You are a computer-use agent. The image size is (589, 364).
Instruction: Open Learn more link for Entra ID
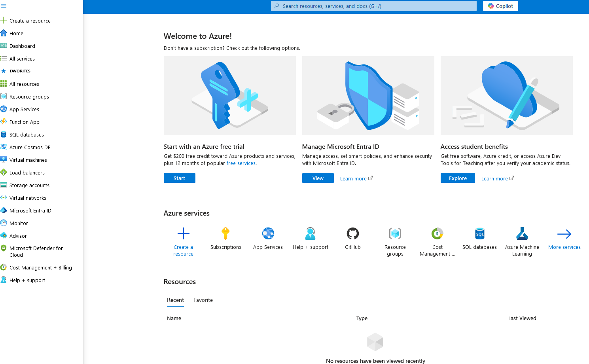click(x=356, y=178)
